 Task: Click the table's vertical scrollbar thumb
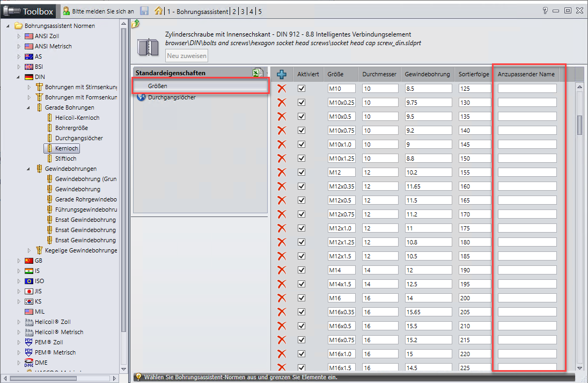click(579, 125)
